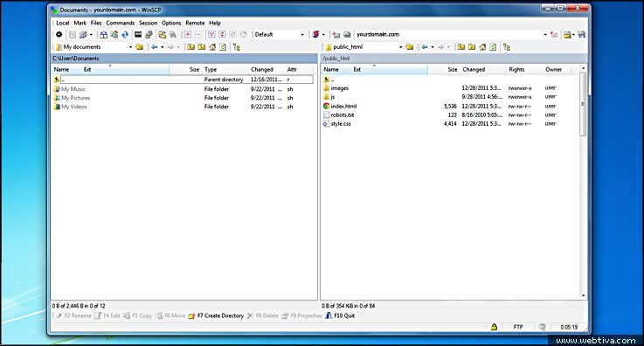Expand remote back-history dropdown arrow
Screen dimensions: 644x346
point(433,47)
